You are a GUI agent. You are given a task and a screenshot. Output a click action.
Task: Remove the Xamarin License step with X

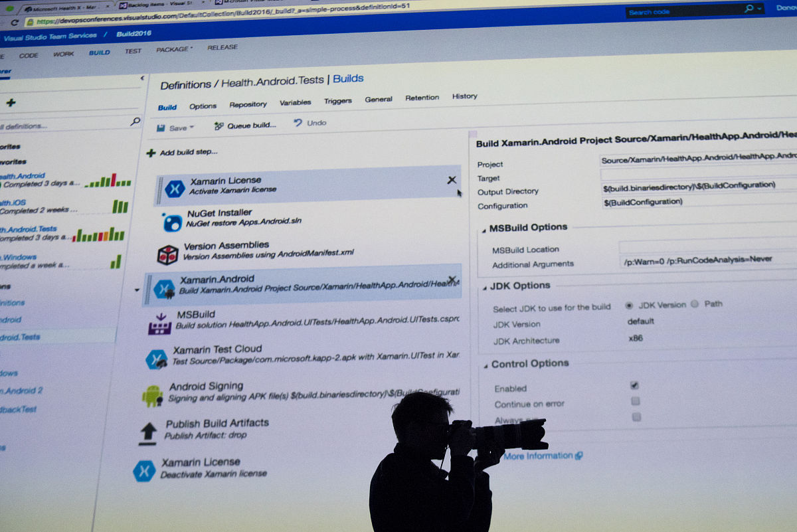(x=452, y=180)
